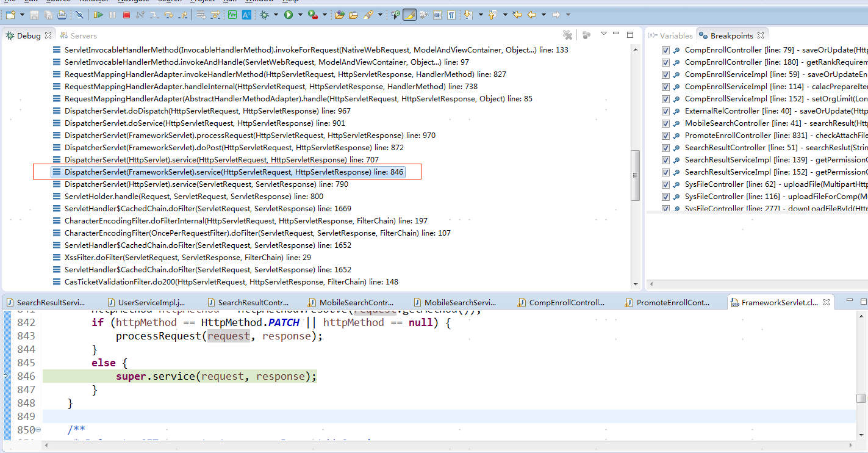The image size is (868, 453).
Task: Resume debugging with the green Resume icon
Action: [x=98, y=15]
